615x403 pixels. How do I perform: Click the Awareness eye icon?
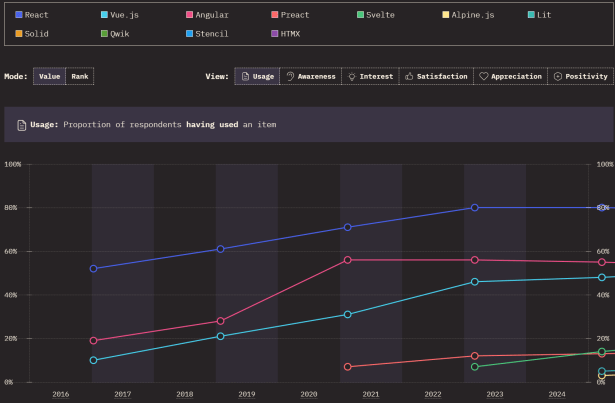290,77
